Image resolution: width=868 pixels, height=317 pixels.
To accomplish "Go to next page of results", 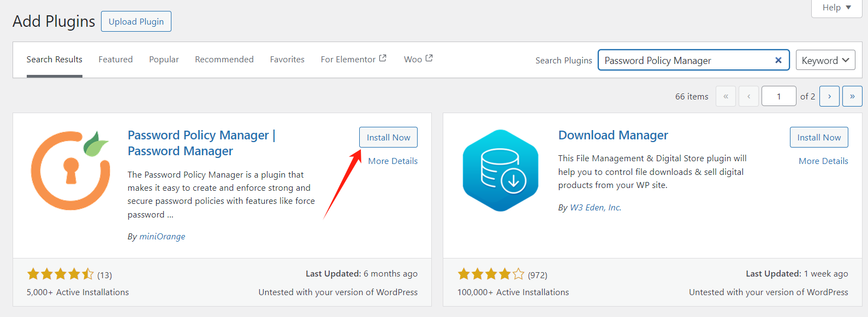I will (829, 96).
